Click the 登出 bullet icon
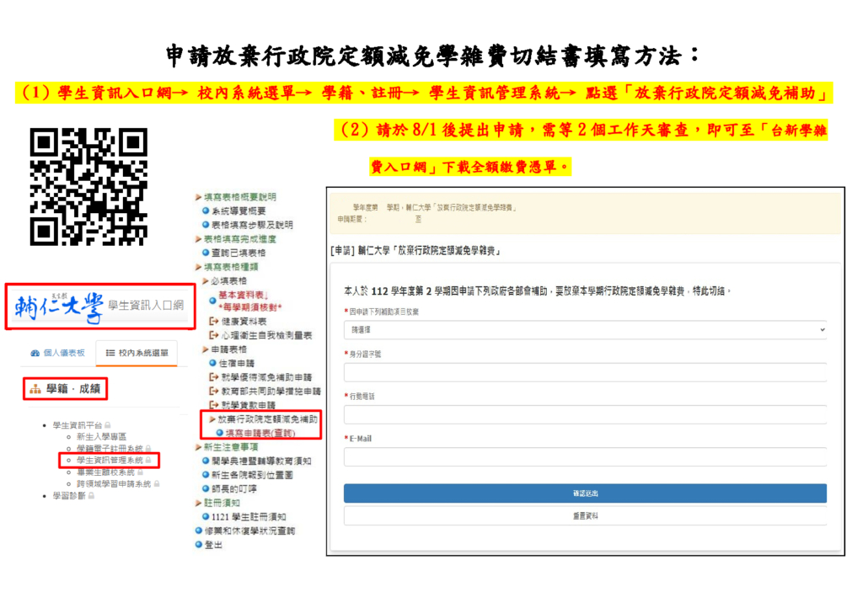Image resolution: width=868 pixels, height=613 pixels. pyautogui.click(x=198, y=544)
